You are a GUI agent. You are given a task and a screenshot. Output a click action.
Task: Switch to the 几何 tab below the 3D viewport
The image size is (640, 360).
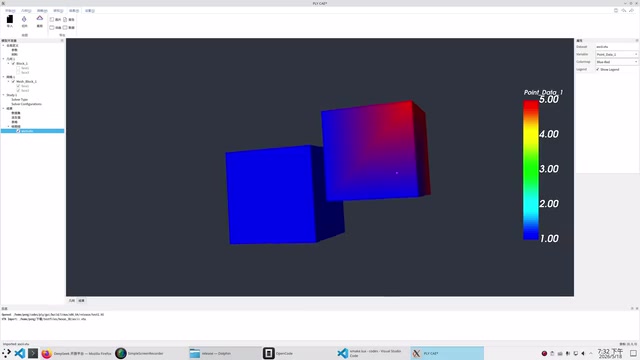coord(72,301)
